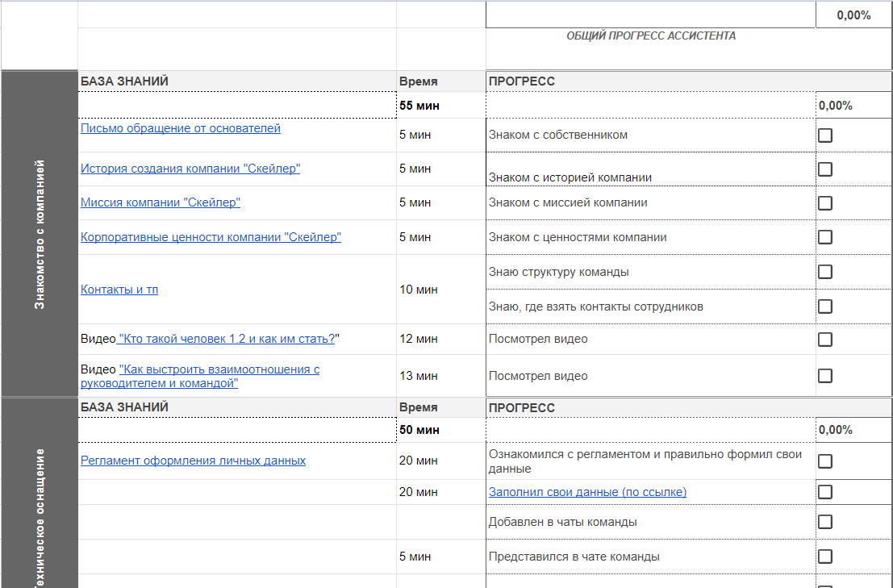Follow the "Заполнил свои данные (по ссылке)" link

587,492
